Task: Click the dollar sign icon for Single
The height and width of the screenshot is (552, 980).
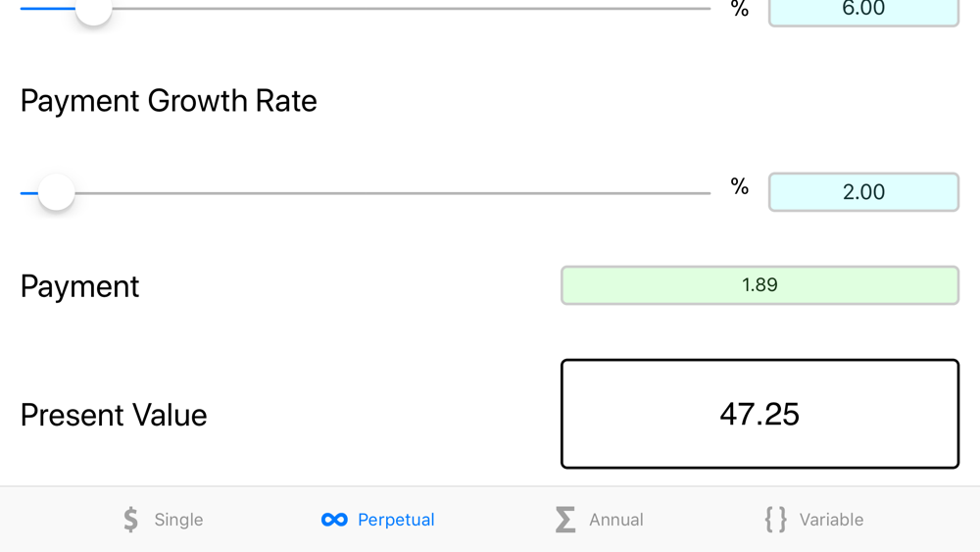Action: click(x=131, y=520)
